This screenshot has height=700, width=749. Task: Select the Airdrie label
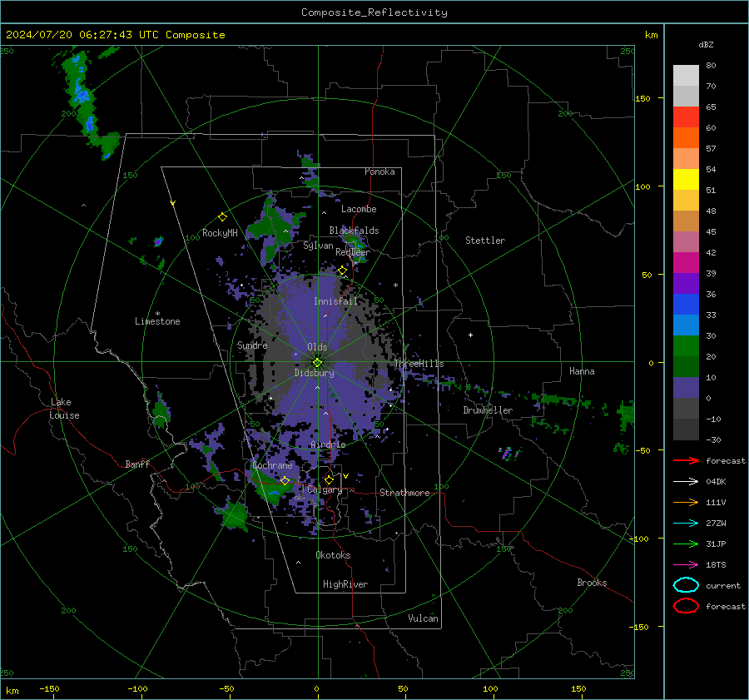coord(328,444)
